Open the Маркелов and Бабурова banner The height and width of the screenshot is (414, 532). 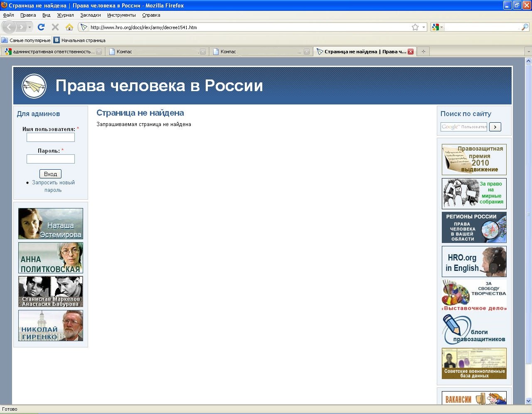(51, 292)
